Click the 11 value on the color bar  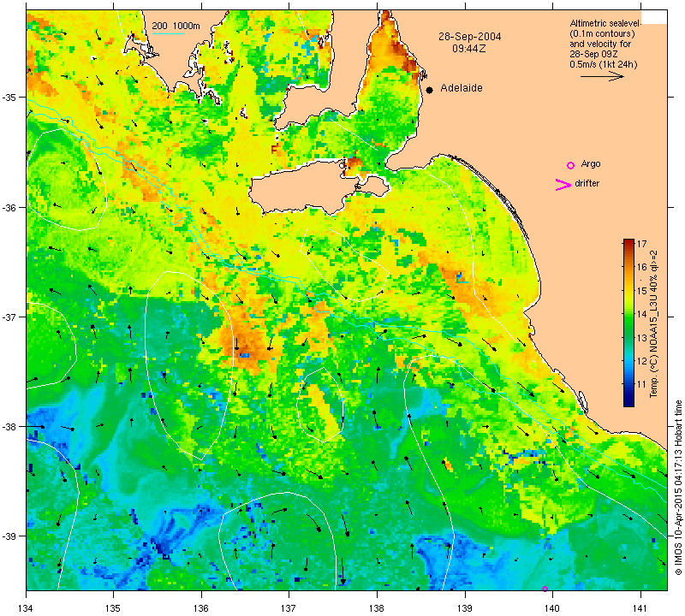coord(641,384)
